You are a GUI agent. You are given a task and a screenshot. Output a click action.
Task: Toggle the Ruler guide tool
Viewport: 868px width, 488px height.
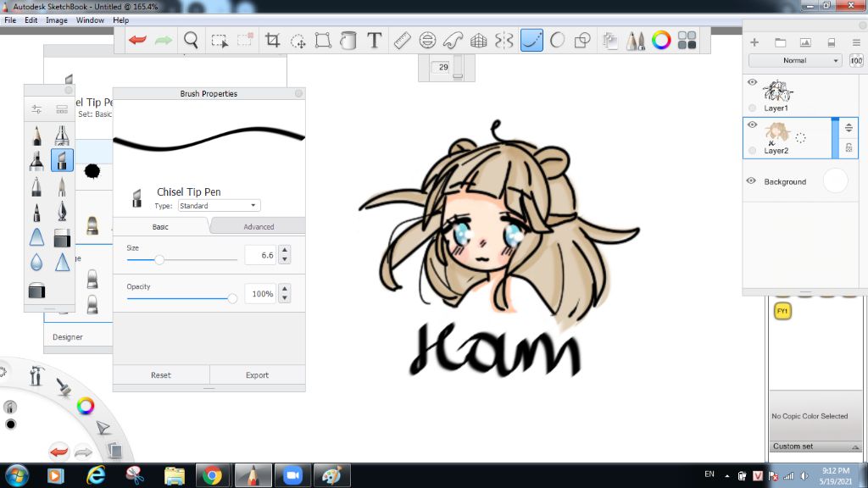402,41
